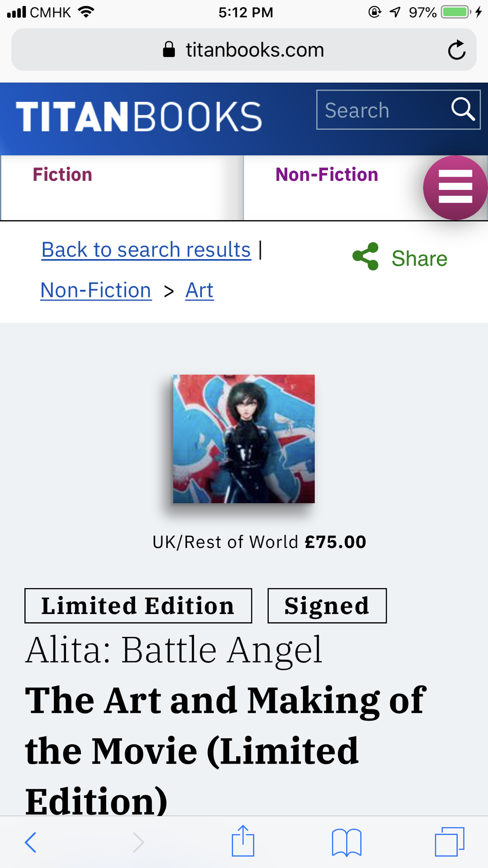Tap the green Share icon
The width and height of the screenshot is (488, 868).
(x=366, y=256)
